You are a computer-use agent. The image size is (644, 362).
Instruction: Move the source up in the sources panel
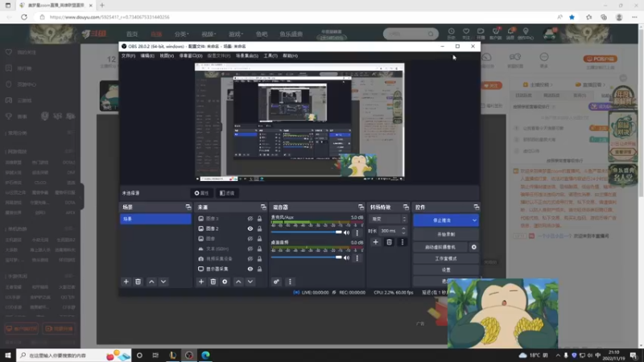coord(238,282)
